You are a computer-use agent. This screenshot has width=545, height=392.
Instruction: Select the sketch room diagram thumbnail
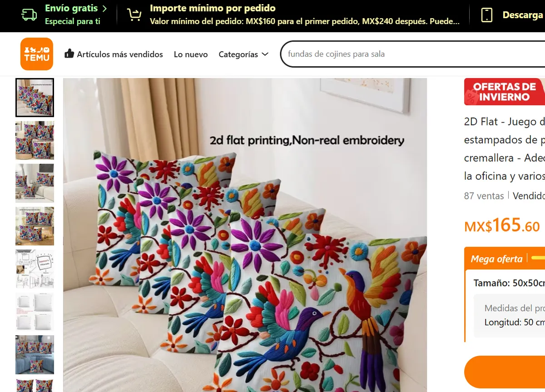[35, 269]
